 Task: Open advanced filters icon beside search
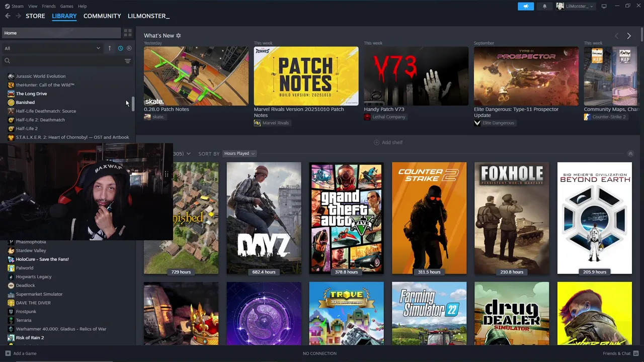click(128, 61)
